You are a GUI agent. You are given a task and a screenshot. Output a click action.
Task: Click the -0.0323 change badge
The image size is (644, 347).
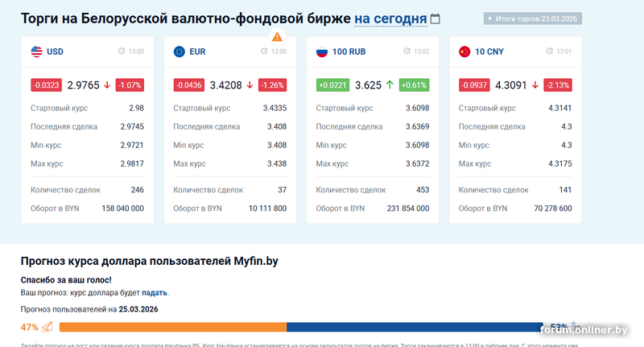47,85
